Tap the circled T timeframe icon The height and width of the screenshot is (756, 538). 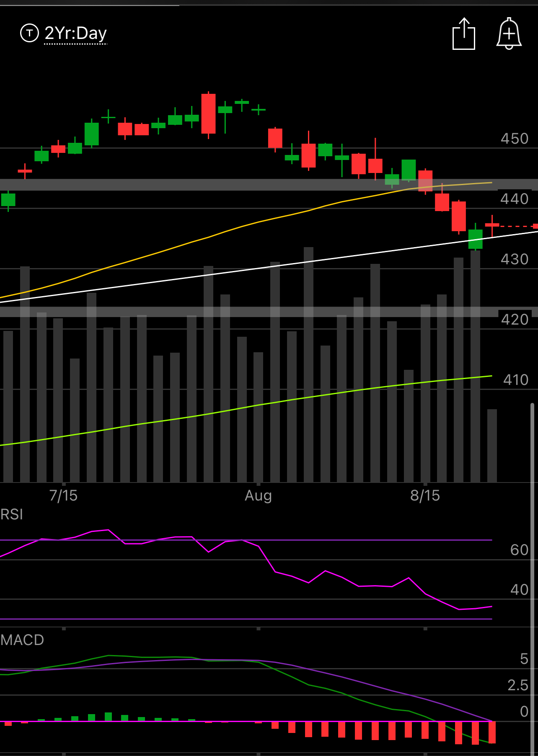(29, 33)
